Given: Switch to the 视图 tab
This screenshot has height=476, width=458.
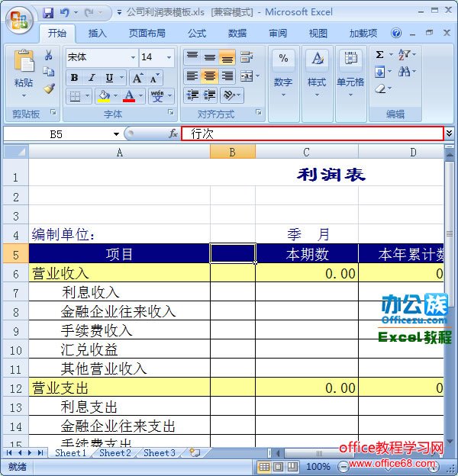Looking at the screenshot, I should point(318,33).
